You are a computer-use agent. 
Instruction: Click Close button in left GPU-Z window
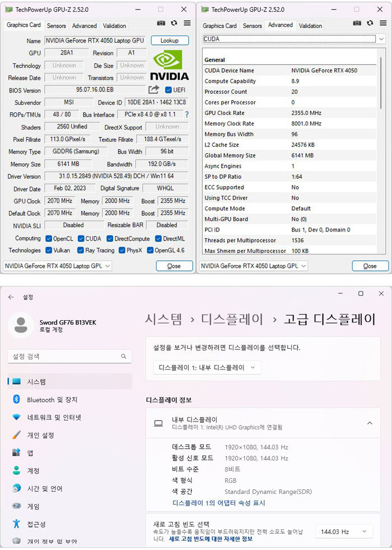174,266
